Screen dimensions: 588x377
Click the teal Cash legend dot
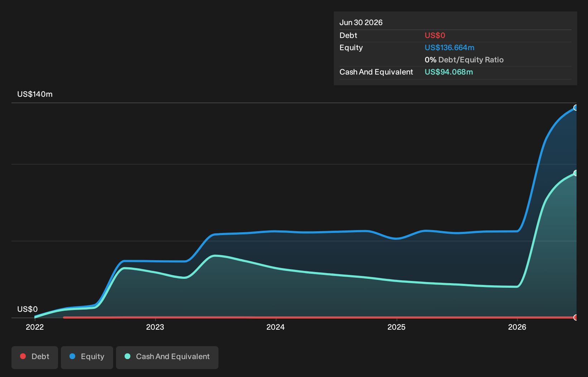coord(127,356)
